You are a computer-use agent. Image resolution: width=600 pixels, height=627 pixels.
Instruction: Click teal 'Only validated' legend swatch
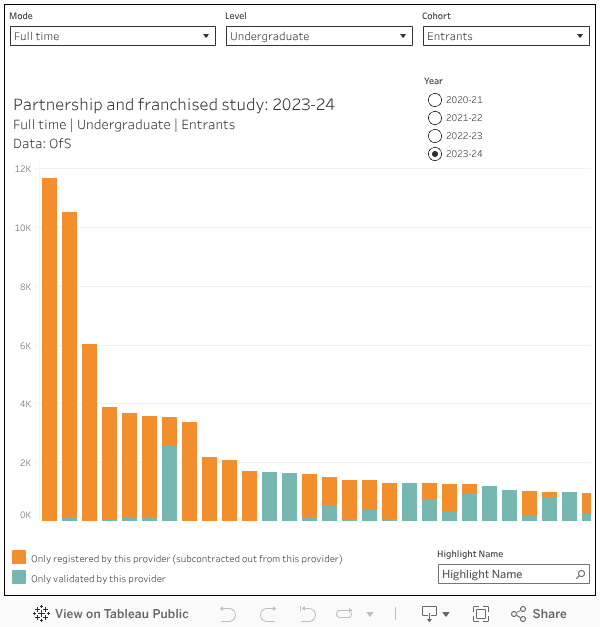[x=19, y=578]
